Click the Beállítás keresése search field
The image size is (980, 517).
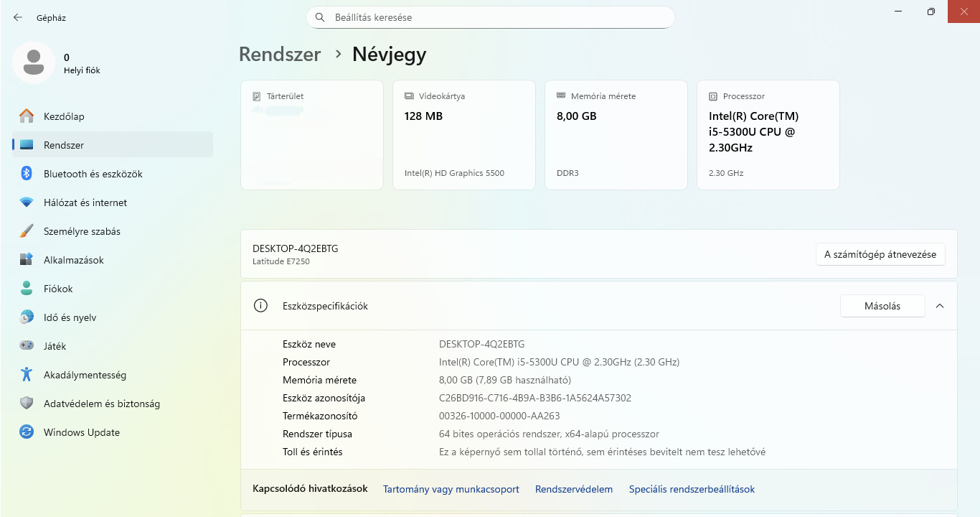[491, 17]
